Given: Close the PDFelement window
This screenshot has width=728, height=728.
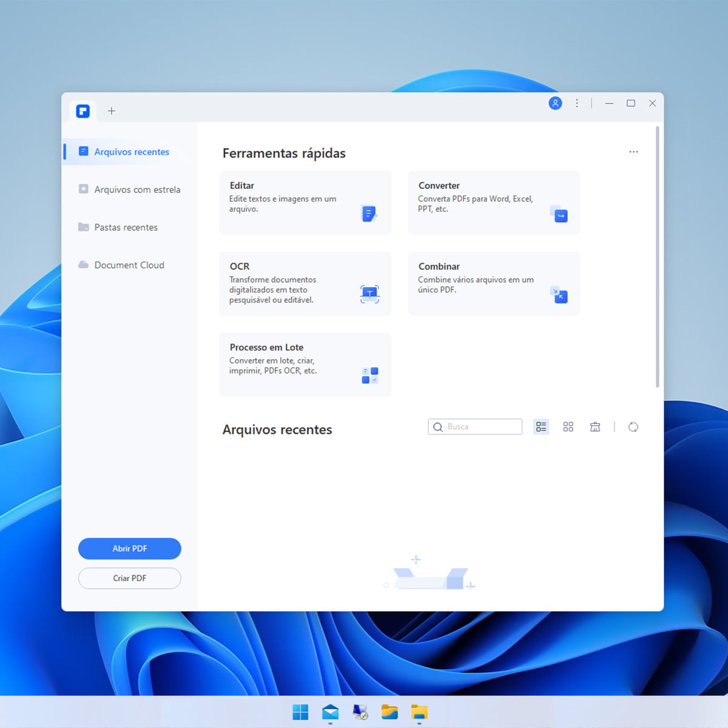Looking at the screenshot, I should pos(653,103).
